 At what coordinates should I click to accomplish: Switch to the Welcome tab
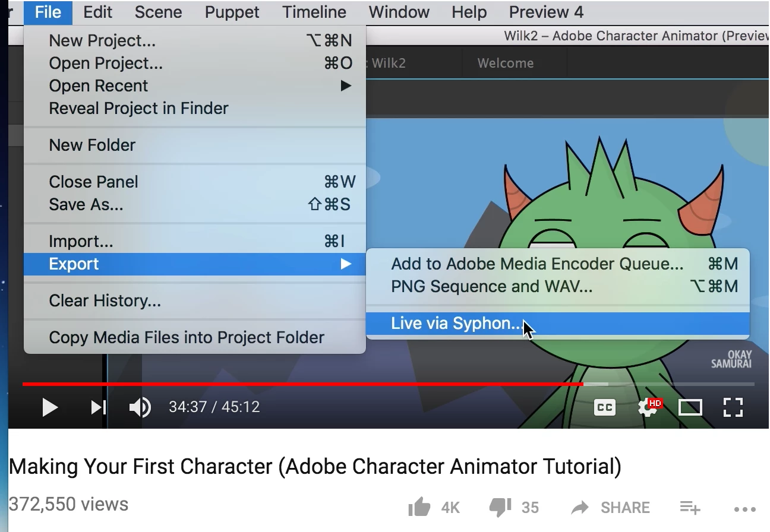click(506, 63)
